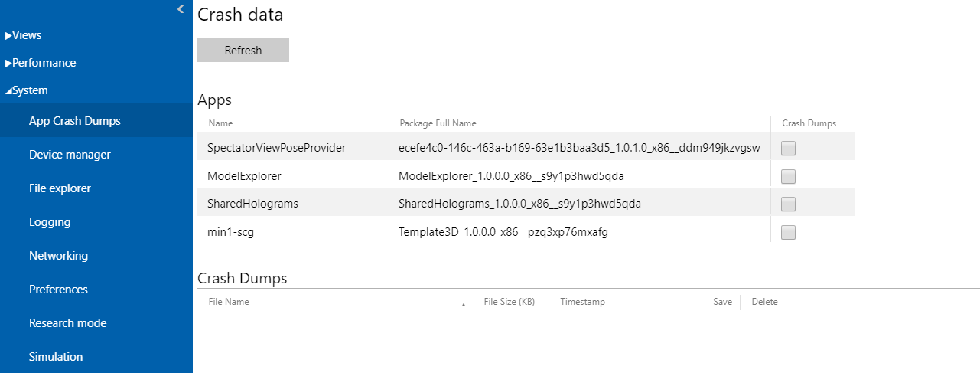Expand the Views section
This screenshot has height=373, width=980.
pos(24,35)
